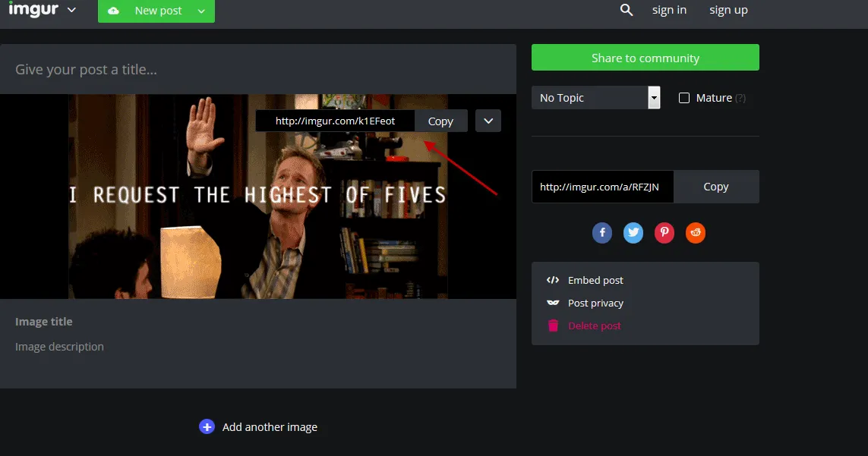Click the Image title field
The image size is (868, 456).
(44, 322)
